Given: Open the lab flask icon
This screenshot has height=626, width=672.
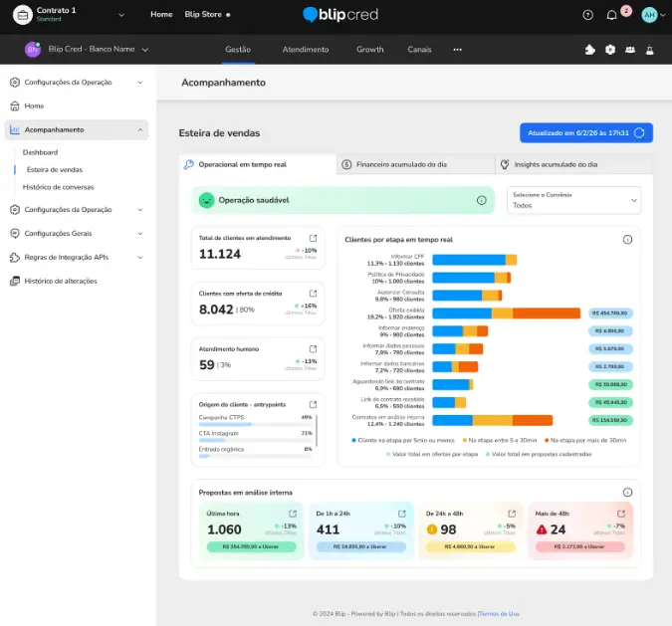Looking at the screenshot, I should pyautogui.click(x=650, y=50).
